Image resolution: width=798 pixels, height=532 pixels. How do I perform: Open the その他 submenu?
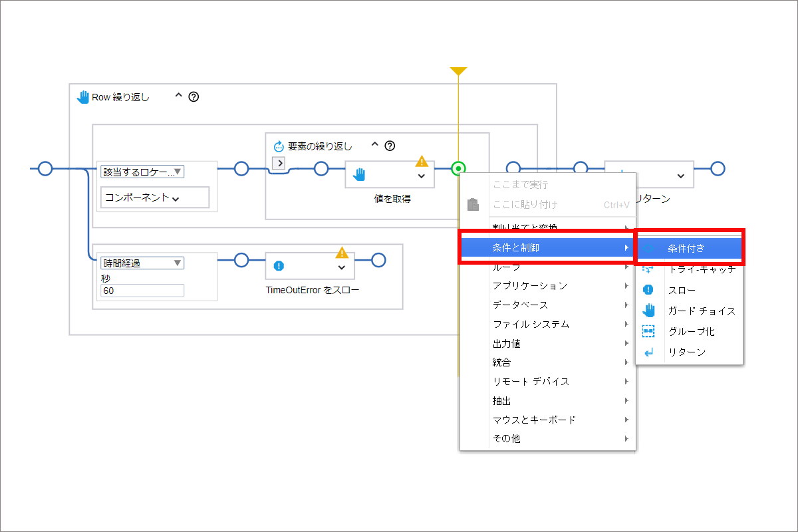pos(547,439)
